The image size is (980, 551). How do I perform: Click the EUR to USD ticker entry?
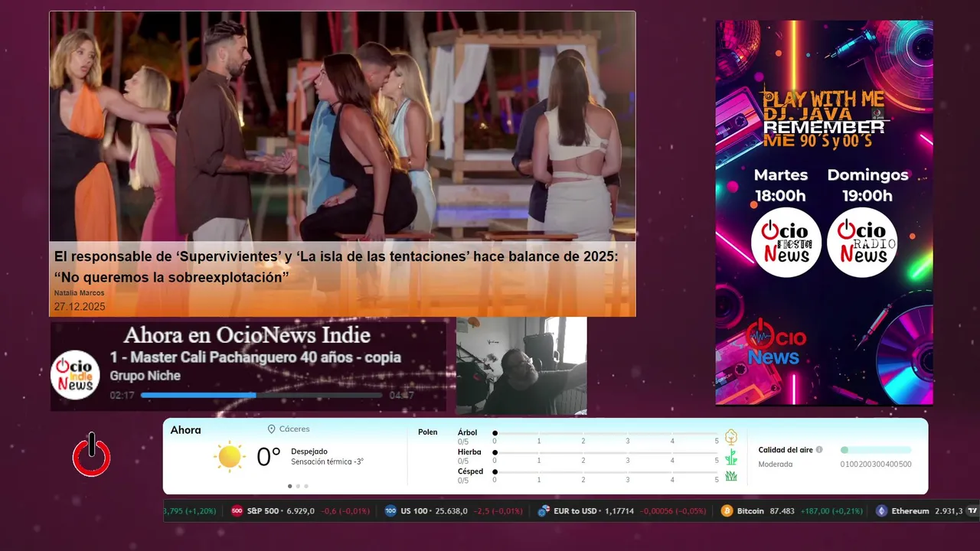622,511
